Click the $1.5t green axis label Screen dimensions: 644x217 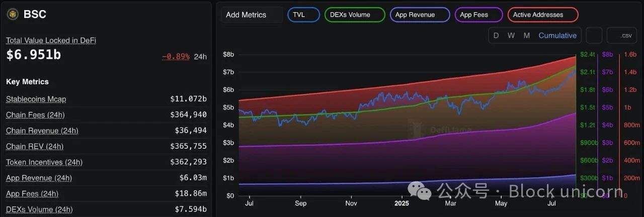[x=588, y=107]
